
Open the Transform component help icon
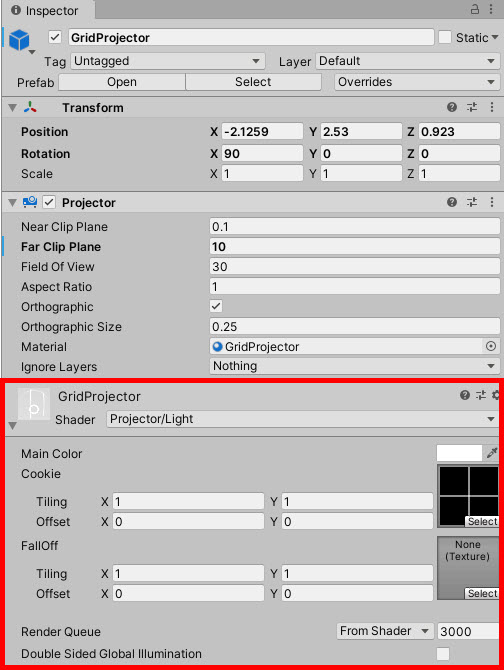(x=452, y=107)
